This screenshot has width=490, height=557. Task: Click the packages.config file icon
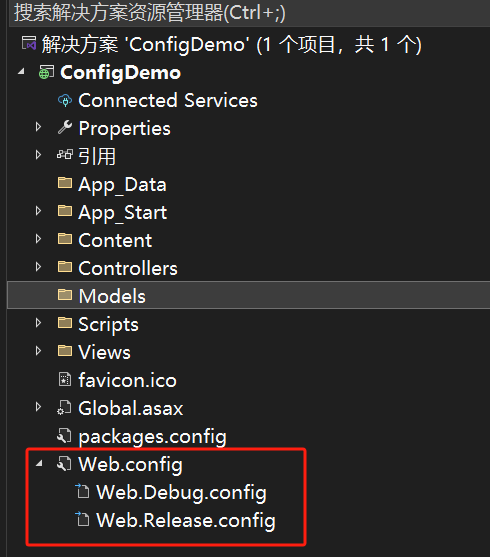(x=64, y=436)
